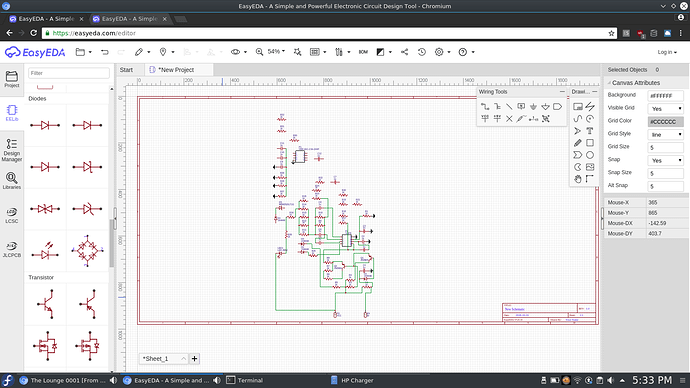Viewport: 690px width, 388px height.
Task: Click the Background #FFFFFF color field
Action: [665, 95]
